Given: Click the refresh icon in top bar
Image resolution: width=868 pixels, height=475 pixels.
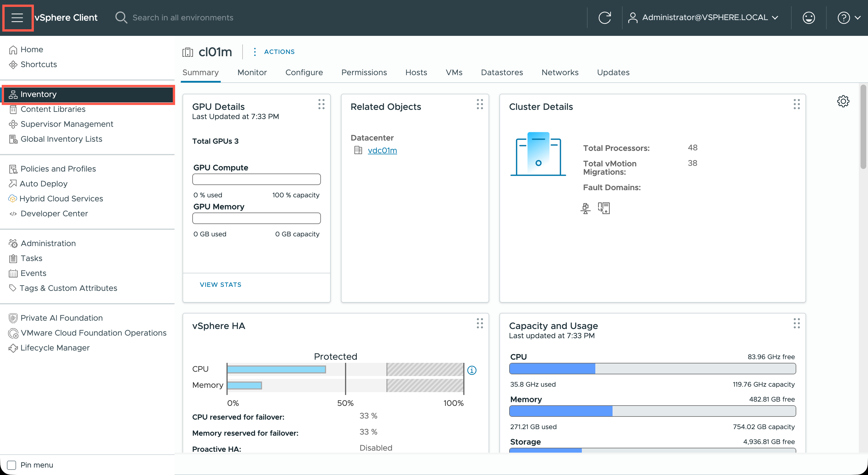Looking at the screenshot, I should [604, 17].
